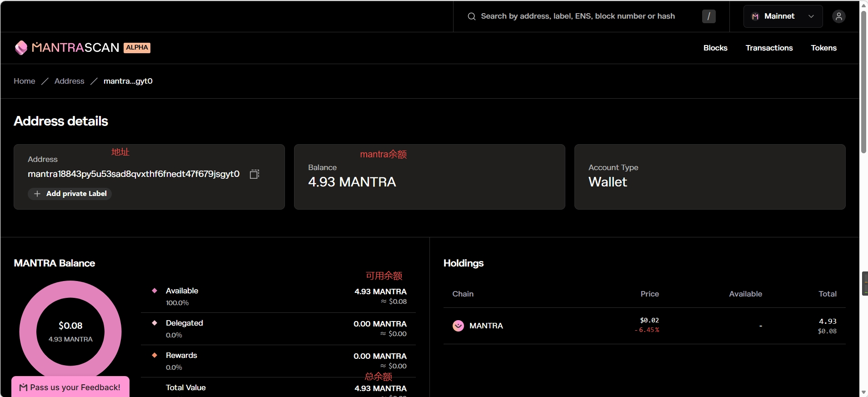Click the -6.45% price change
The width and height of the screenshot is (868, 397).
point(647,330)
